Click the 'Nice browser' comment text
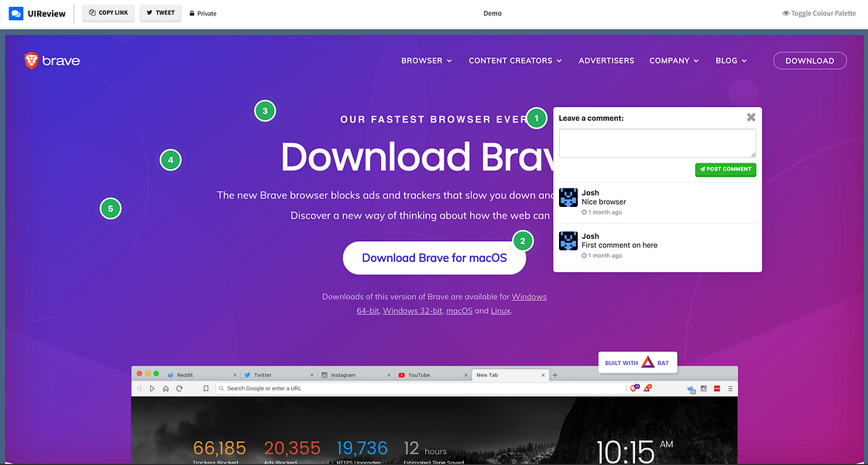This screenshot has width=868, height=465. tap(604, 201)
